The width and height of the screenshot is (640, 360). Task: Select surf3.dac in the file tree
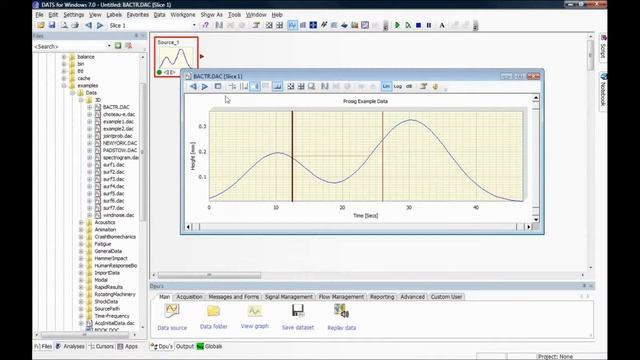coord(113,179)
